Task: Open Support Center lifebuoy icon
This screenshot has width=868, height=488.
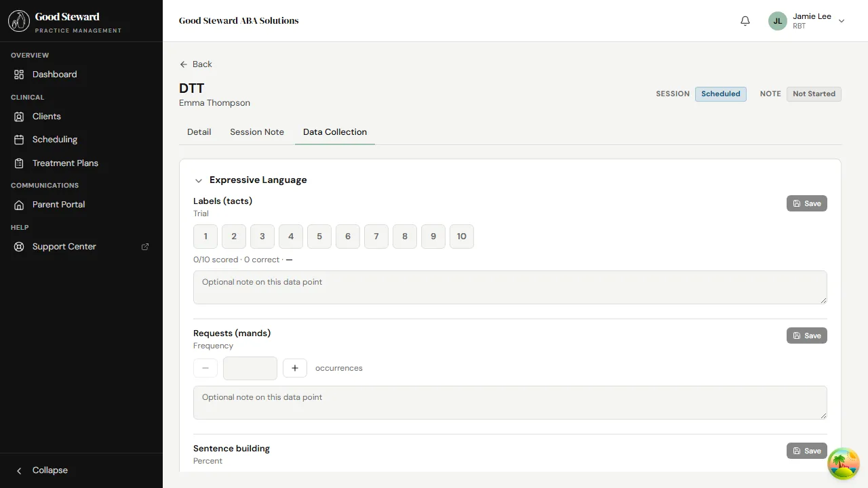Action: click(19, 247)
